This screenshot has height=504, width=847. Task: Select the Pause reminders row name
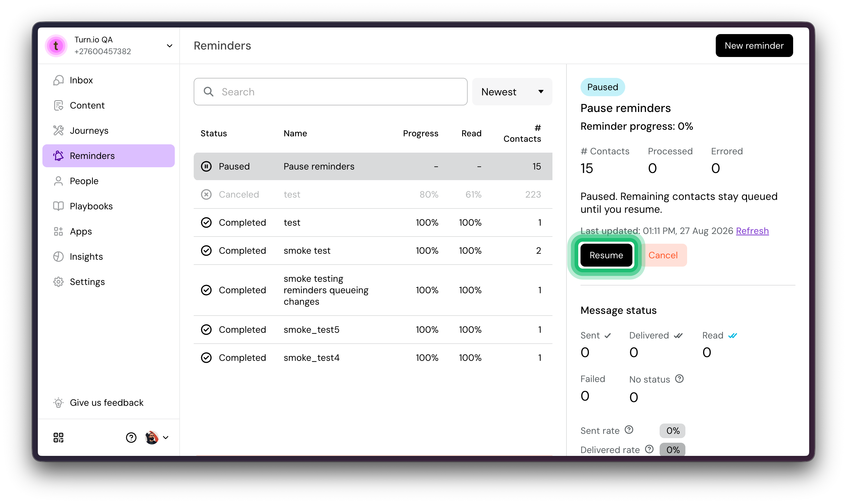click(x=319, y=166)
